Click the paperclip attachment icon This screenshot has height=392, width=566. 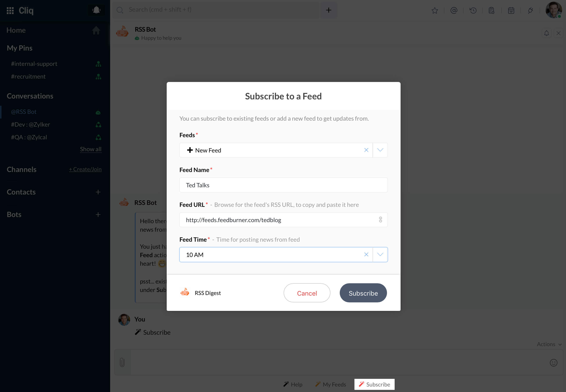(122, 362)
